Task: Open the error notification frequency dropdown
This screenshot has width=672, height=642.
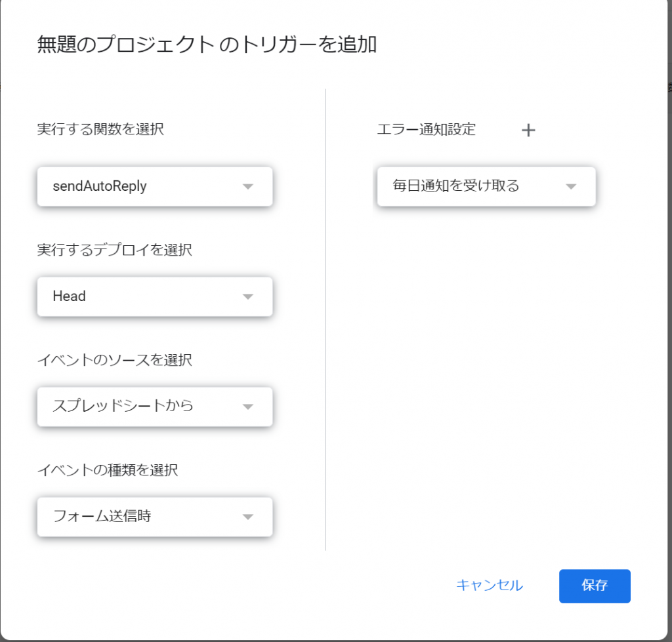Action: click(486, 186)
